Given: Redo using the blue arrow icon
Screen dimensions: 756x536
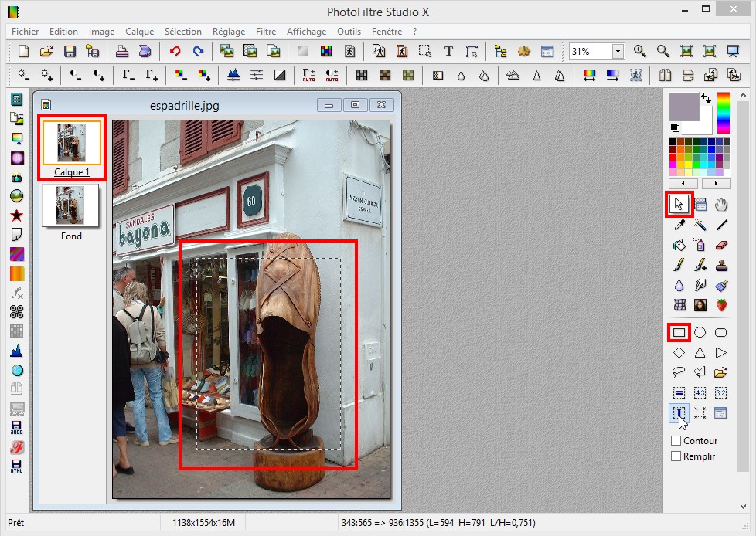Looking at the screenshot, I should 198,51.
